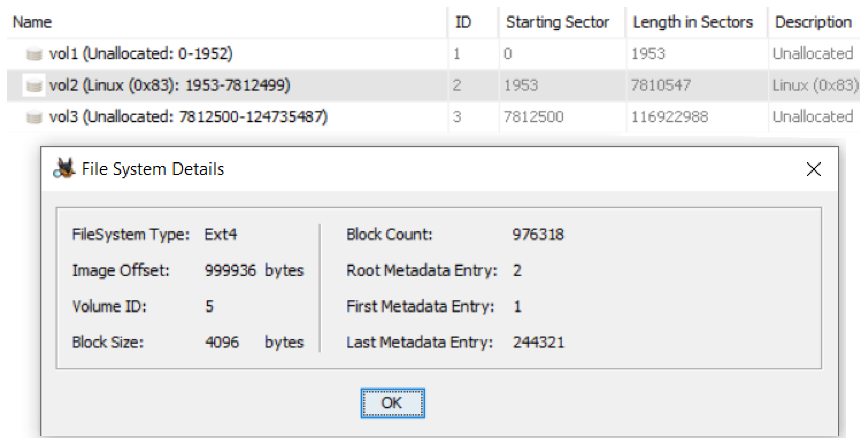Sort by Length in Sectors column header

click(693, 22)
